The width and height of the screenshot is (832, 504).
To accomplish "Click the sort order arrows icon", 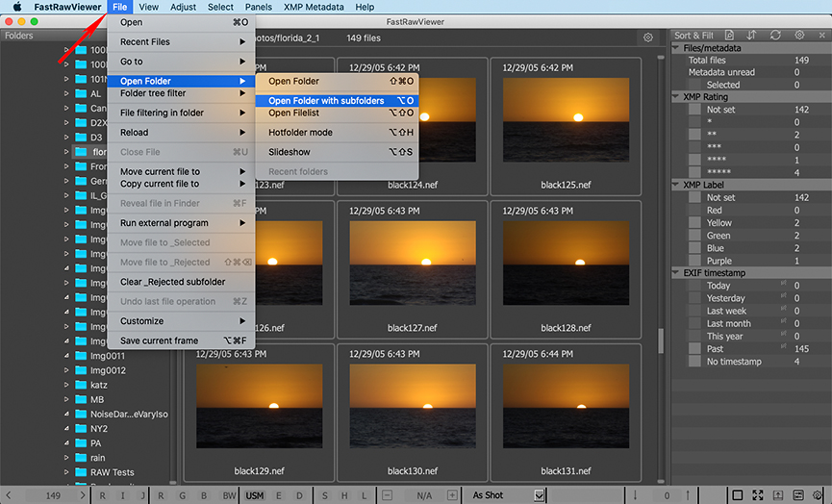I will point(751,36).
